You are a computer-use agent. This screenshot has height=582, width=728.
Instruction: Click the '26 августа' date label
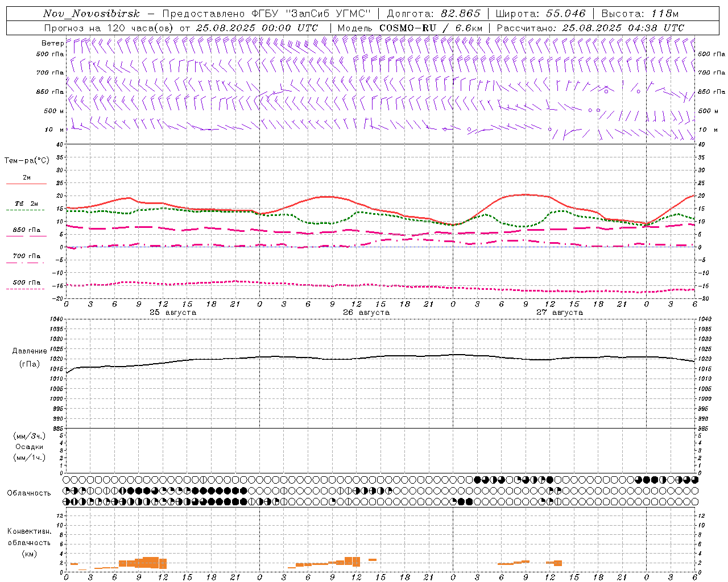[366, 313]
